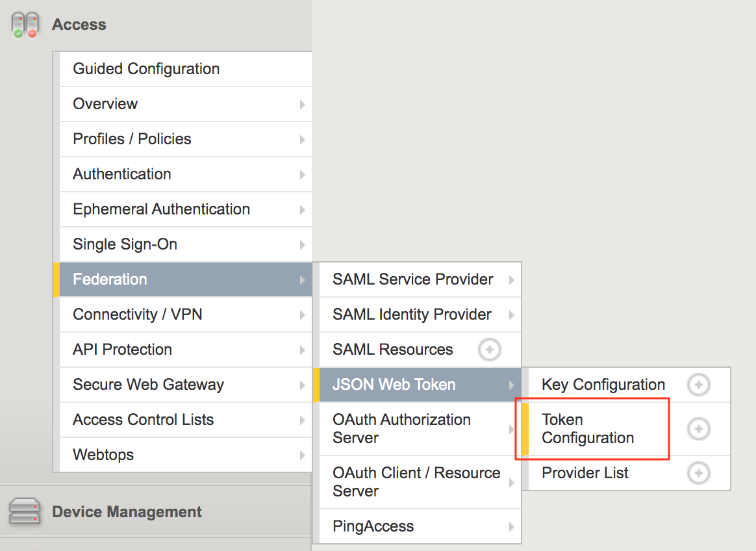Viewport: 756px width, 551px height.
Task: Click the Access section server icon
Action: pos(25,25)
